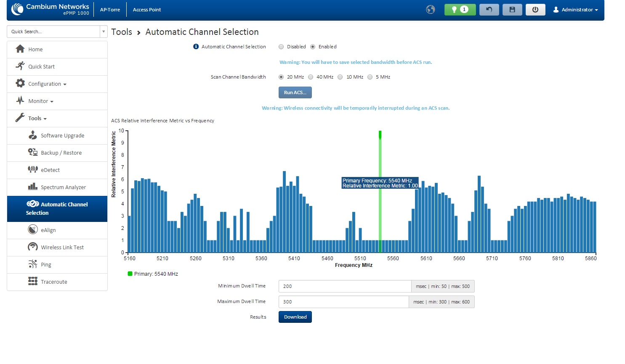This screenshot has width=625, height=364.
Task: Open the Ping tool
Action: [x=57, y=265]
